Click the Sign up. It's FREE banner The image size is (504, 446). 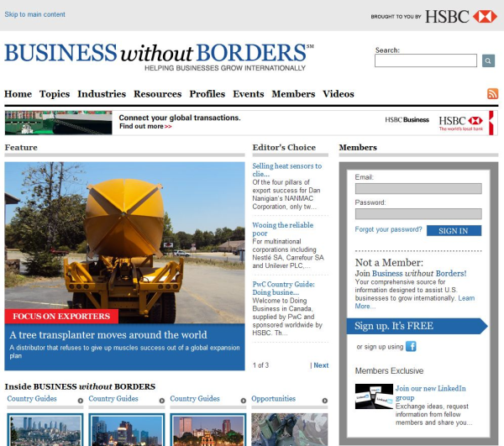[417, 326]
